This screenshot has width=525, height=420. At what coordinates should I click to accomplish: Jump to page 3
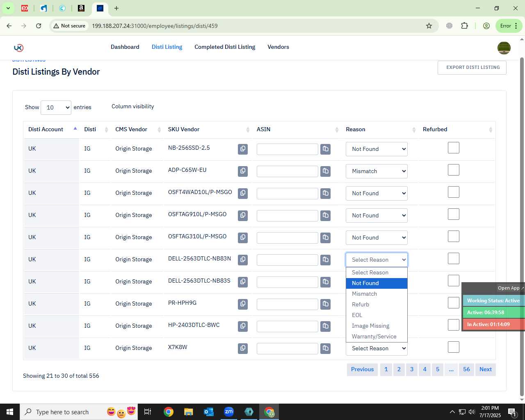click(x=412, y=370)
